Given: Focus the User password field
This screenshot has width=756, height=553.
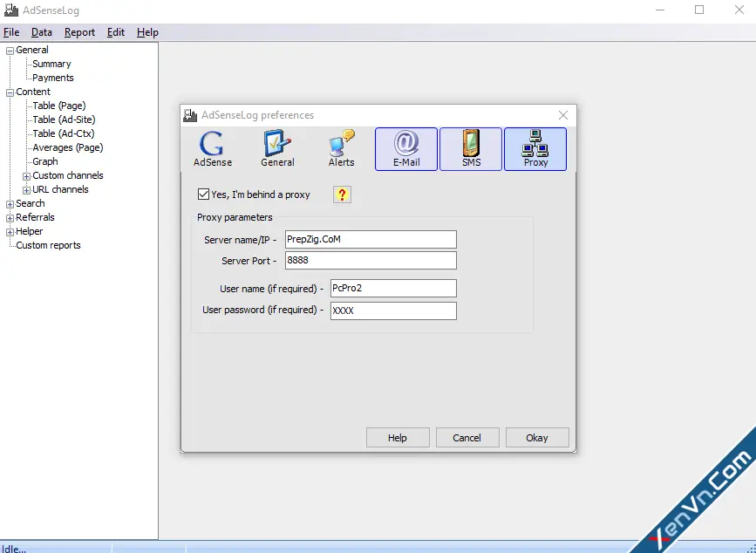Looking at the screenshot, I should (393, 311).
